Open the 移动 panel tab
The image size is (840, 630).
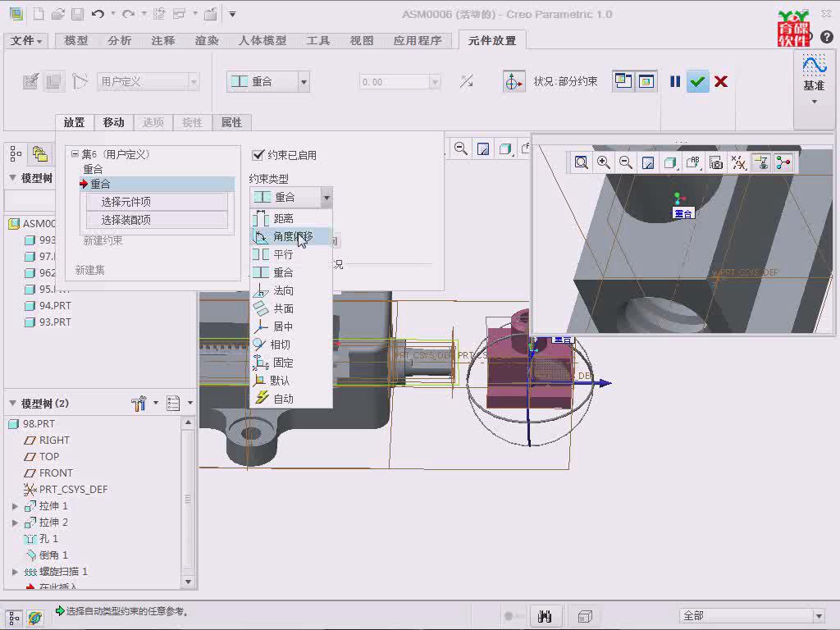pyautogui.click(x=113, y=123)
